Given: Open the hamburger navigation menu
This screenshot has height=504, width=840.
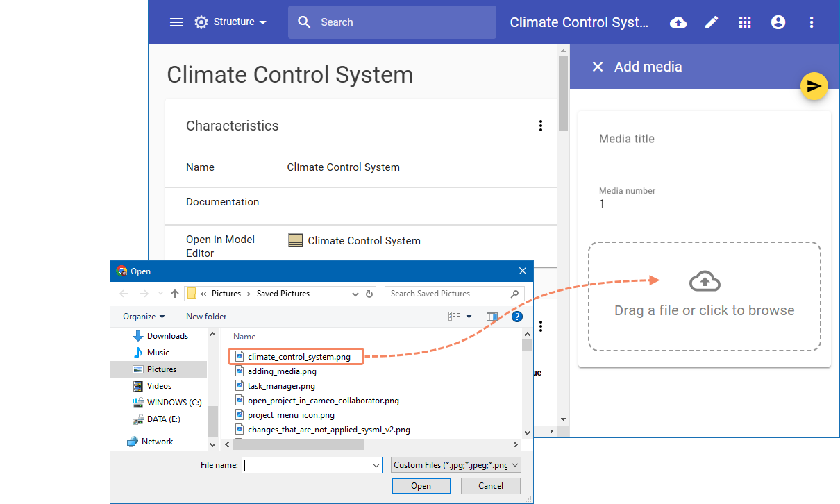Looking at the screenshot, I should 176,22.
